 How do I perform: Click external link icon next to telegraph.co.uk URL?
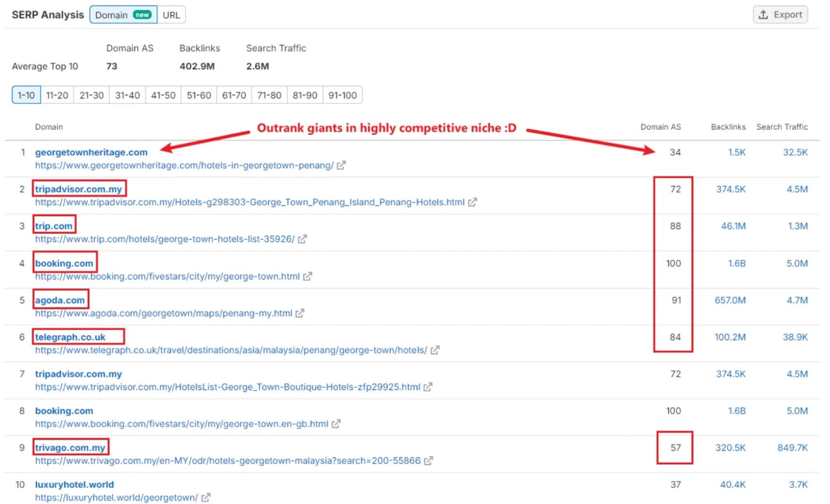click(x=435, y=350)
